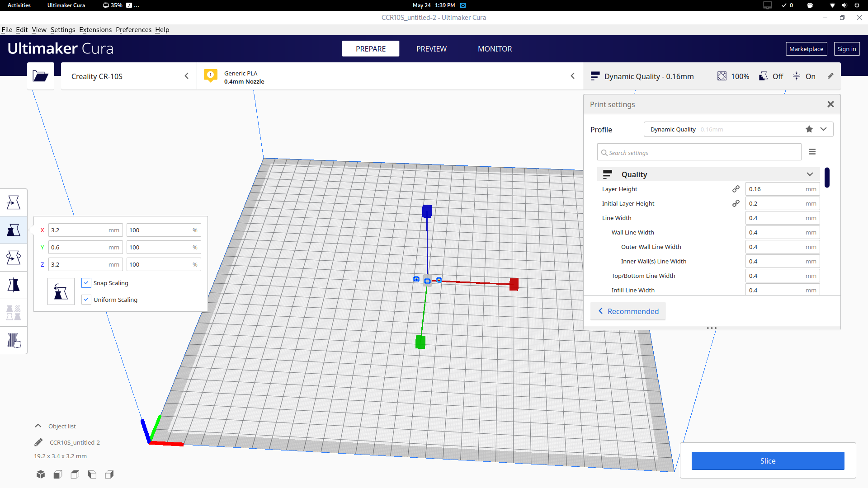The image size is (868, 488).
Task: Open the File menu
Action: [7, 30]
